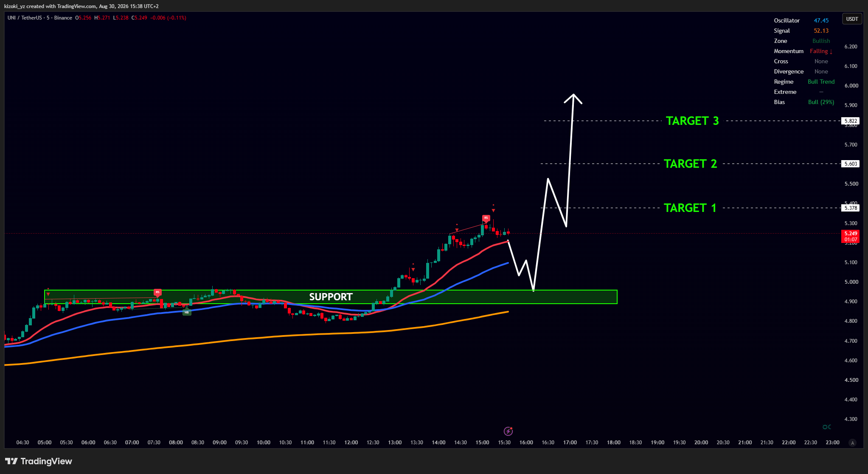The image size is (868, 474).
Task: Select the TARGET 1 label
Action: click(x=690, y=208)
